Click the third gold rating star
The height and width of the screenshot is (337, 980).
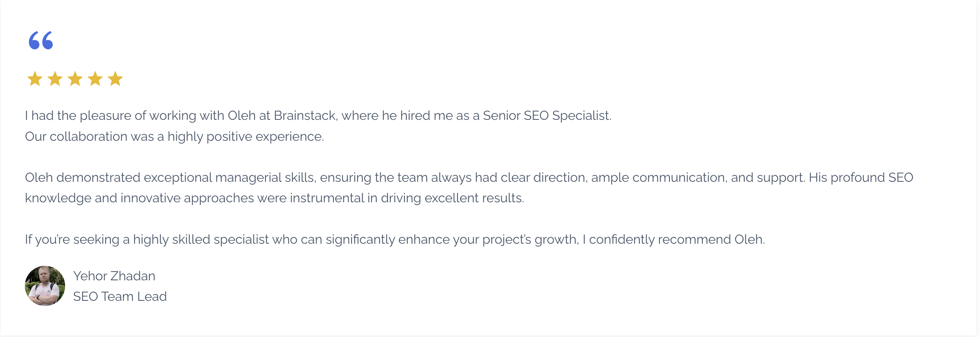coord(75,78)
